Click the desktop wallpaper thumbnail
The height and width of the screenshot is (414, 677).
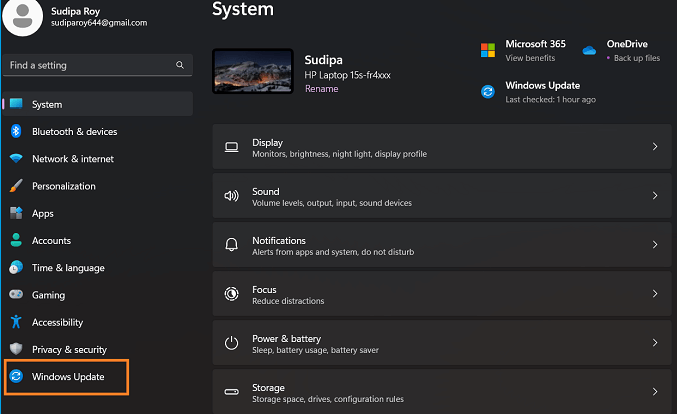(253, 71)
